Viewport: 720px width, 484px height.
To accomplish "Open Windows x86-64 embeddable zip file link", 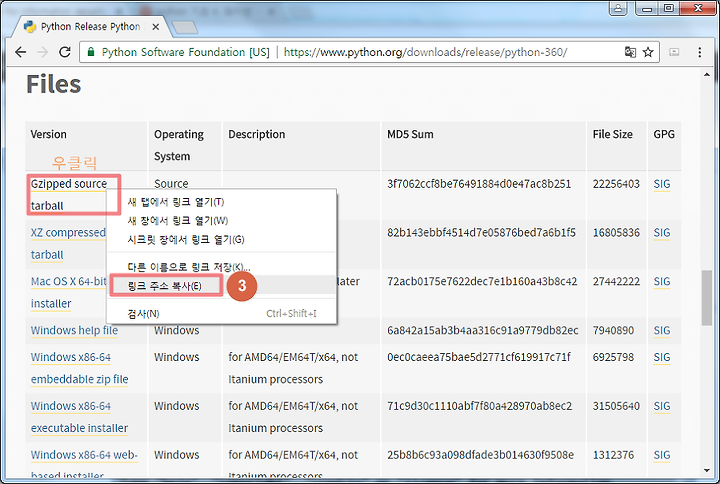I will click(79, 368).
